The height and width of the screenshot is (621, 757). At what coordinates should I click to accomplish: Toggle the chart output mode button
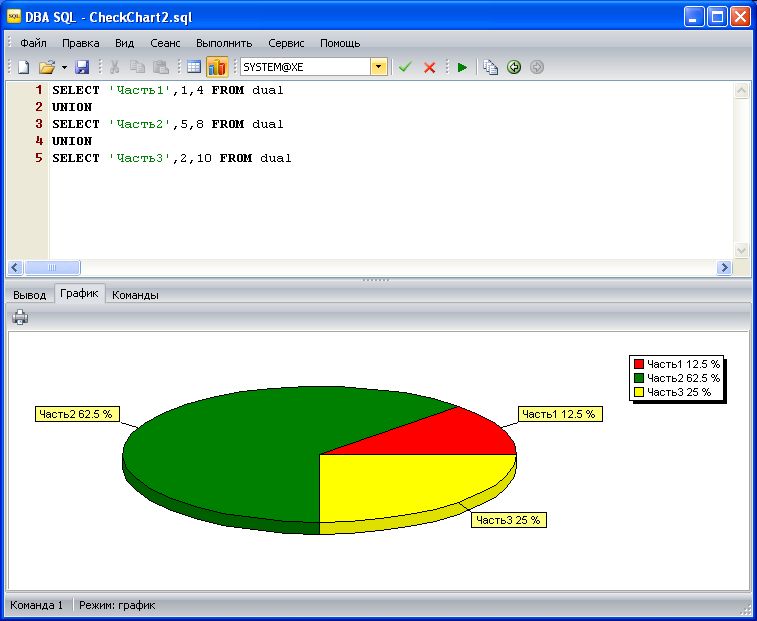pos(217,67)
